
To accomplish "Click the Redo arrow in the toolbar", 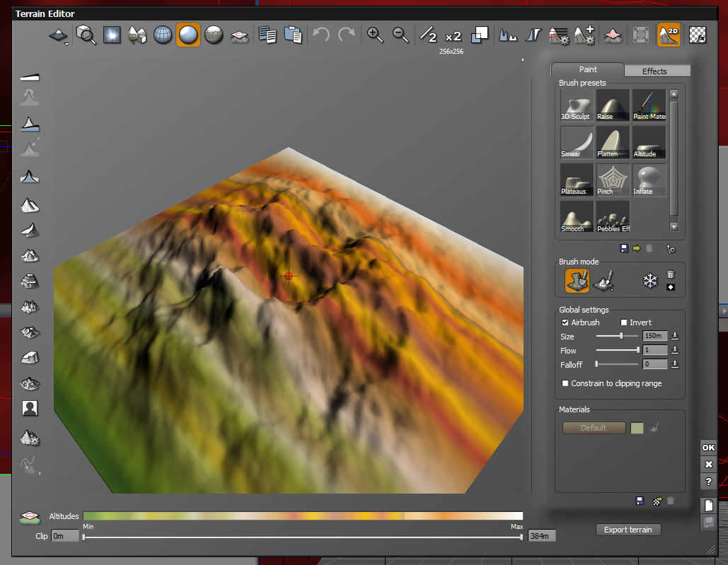I will tap(347, 35).
